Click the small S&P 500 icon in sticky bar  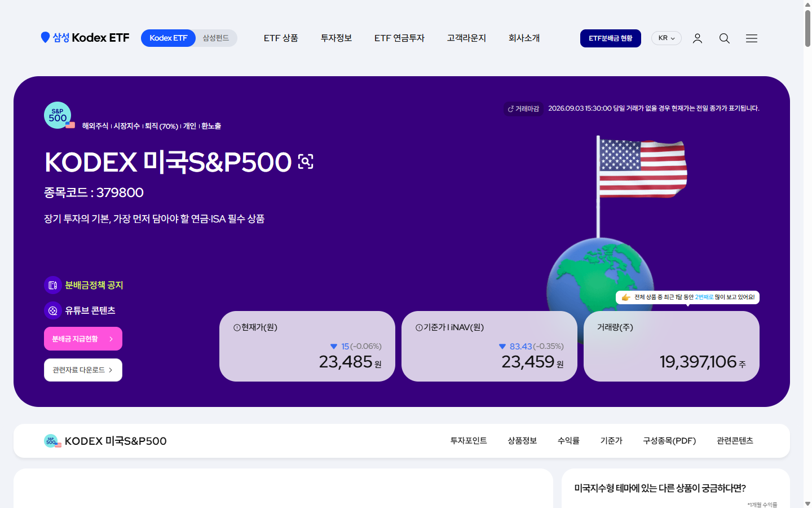point(52,441)
